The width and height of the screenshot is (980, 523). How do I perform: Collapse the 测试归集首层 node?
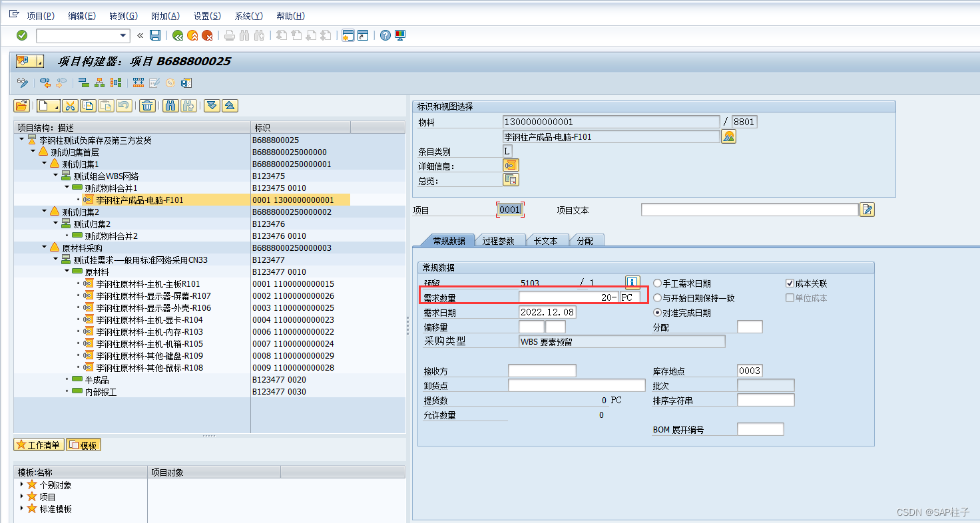click(33, 152)
